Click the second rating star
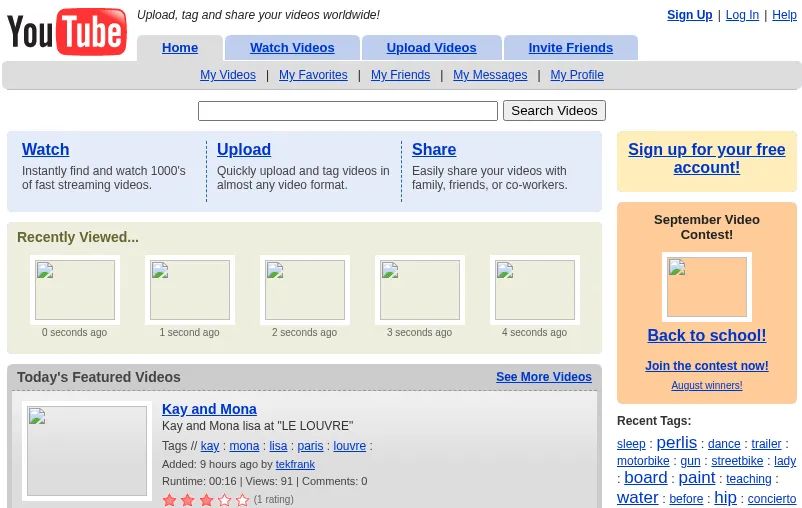Viewport: 802px width, 508px height. click(188, 500)
